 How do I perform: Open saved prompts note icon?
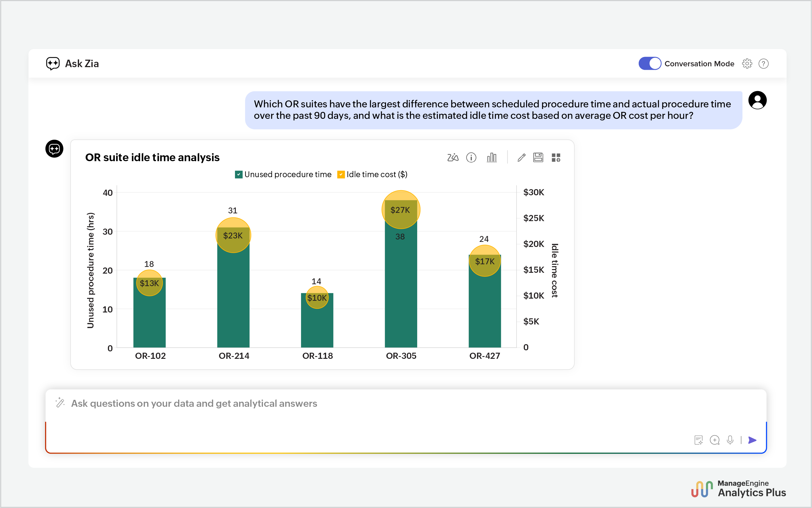[x=699, y=440]
